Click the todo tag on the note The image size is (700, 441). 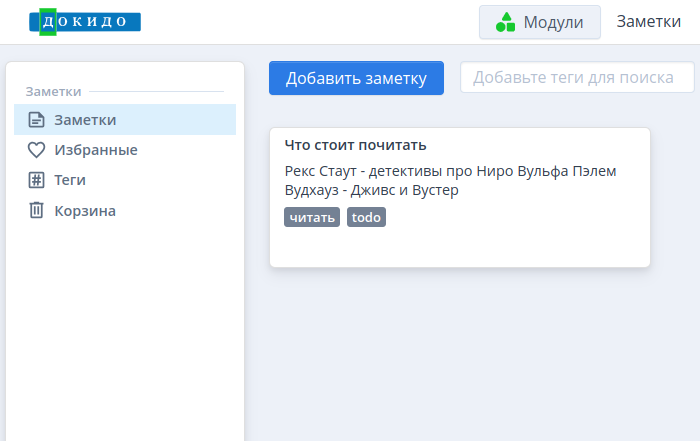click(366, 217)
